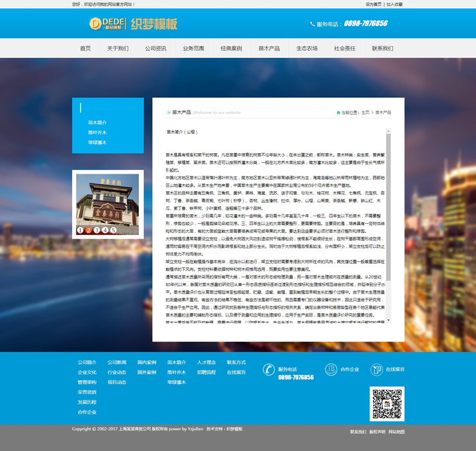Select slide 5 in the image carousel
Image resolution: width=476 pixels, height=451 pixels.
click(113, 230)
